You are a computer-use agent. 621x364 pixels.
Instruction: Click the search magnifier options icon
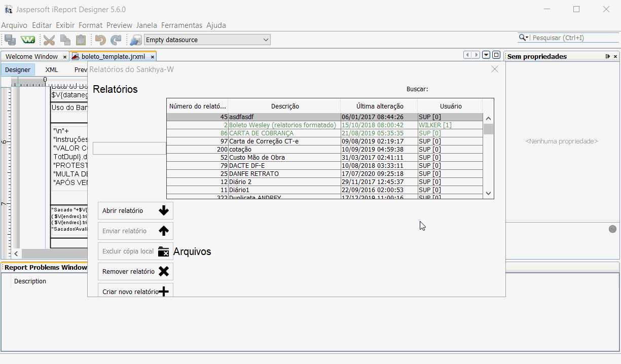click(x=524, y=38)
